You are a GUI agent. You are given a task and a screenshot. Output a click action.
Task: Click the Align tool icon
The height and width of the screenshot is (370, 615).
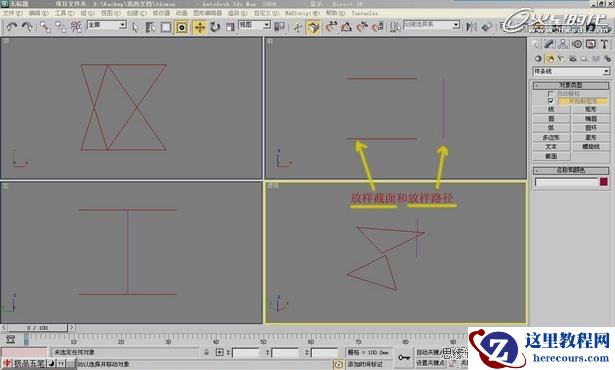pos(487,27)
